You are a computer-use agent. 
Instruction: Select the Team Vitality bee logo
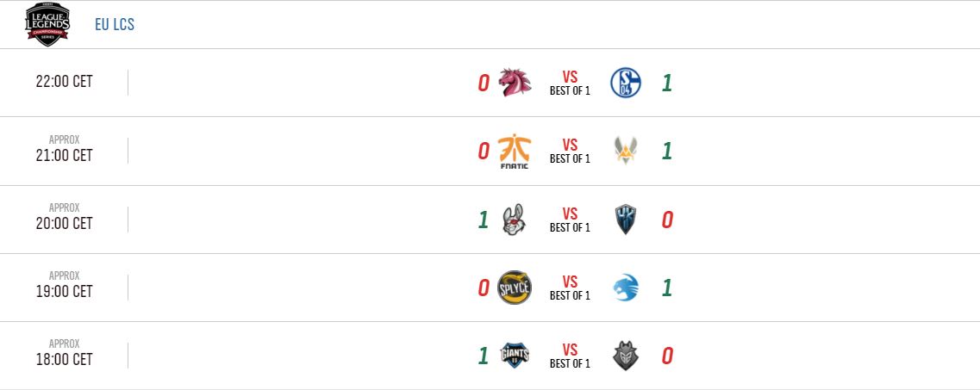click(x=626, y=152)
